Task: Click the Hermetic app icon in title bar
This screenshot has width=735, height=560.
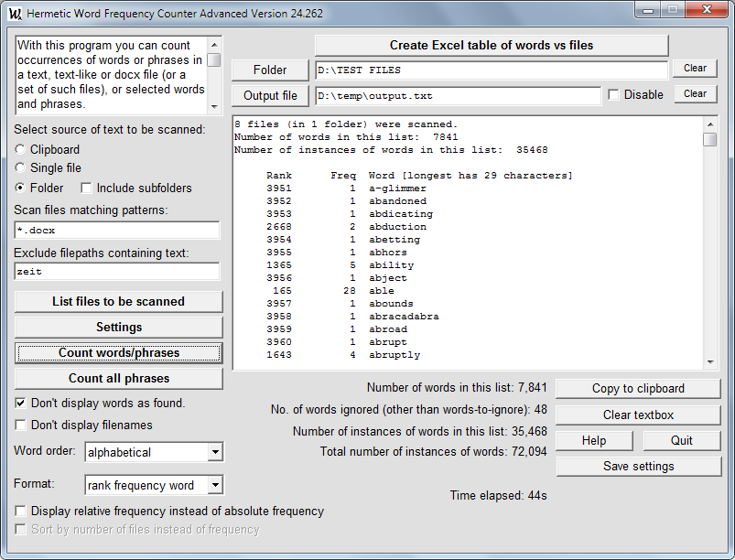Action: click(15, 13)
